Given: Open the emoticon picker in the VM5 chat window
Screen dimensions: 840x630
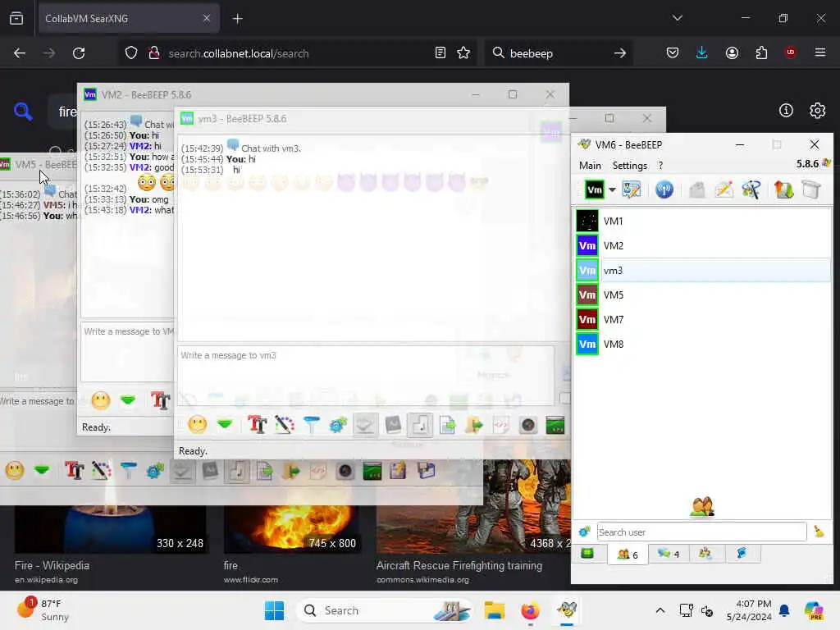Looking at the screenshot, I should tap(15, 471).
